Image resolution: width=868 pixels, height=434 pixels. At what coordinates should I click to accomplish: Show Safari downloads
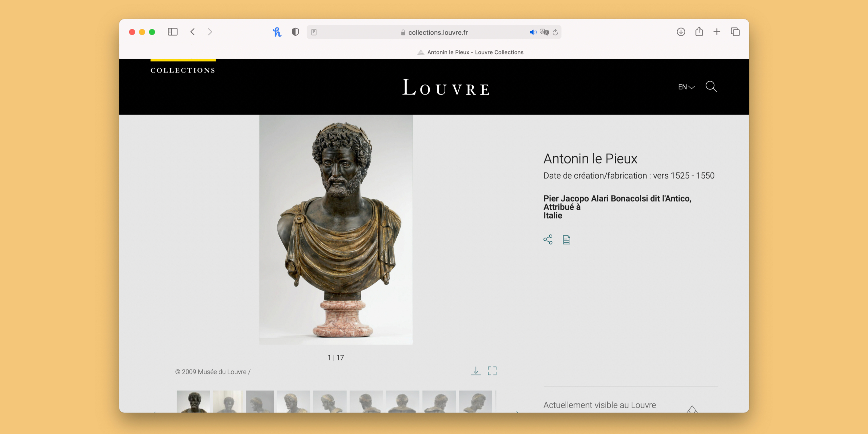point(680,32)
